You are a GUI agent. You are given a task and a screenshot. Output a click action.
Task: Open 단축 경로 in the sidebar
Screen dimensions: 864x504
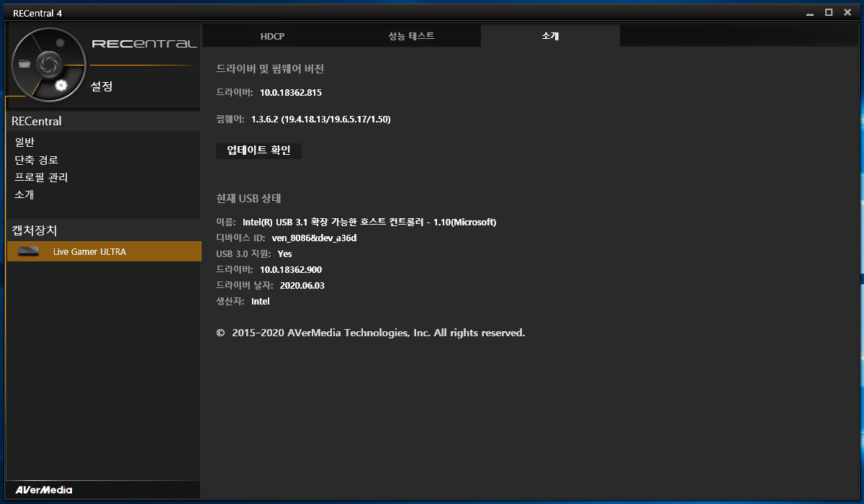(36, 160)
